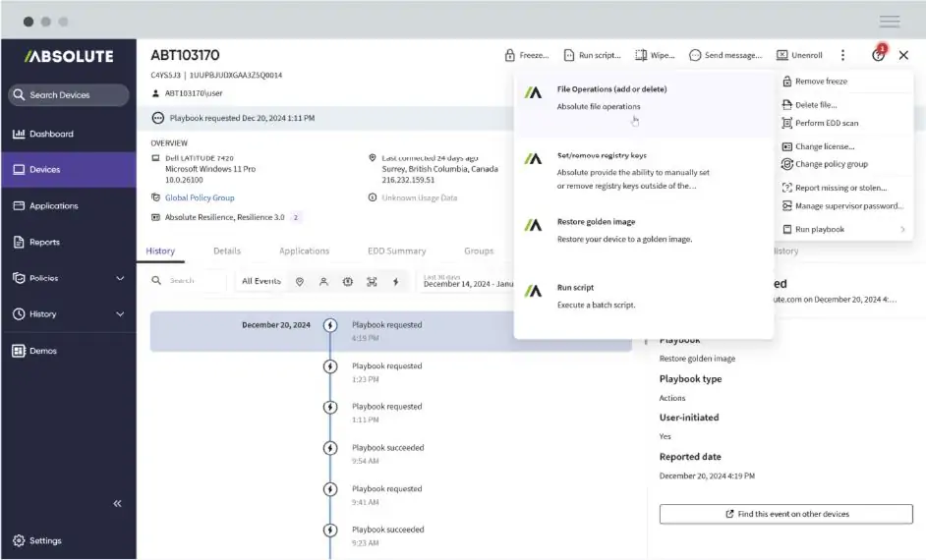
Task: Switch to the Details tab
Action: click(227, 251)
